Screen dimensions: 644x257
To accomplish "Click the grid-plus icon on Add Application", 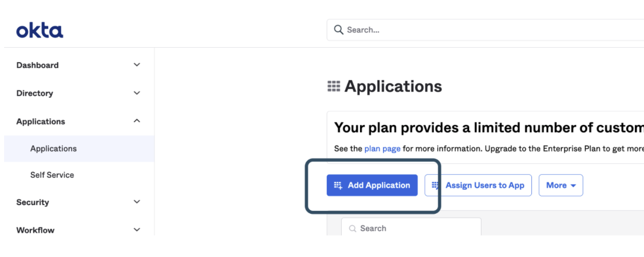I will [338, 186].
